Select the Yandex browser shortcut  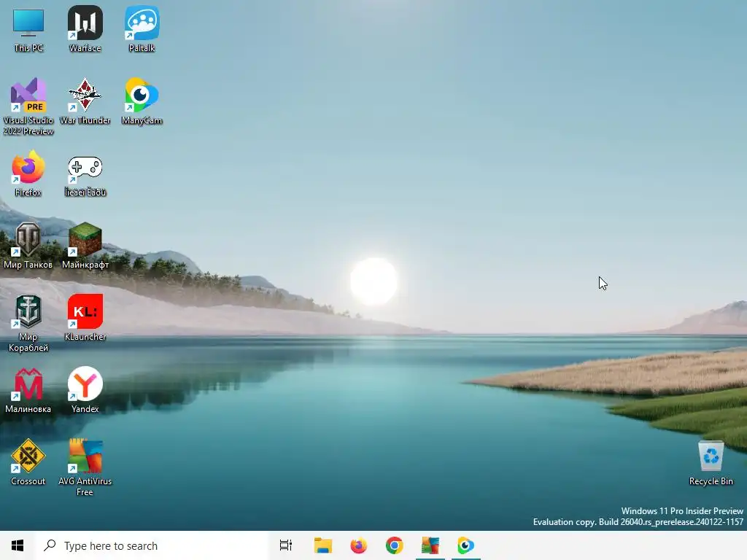click(x=85, y=391)
